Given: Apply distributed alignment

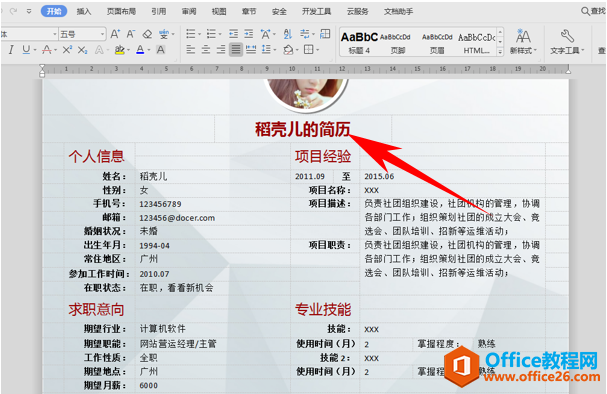Looking at the screenshot, I should point(251,50).
